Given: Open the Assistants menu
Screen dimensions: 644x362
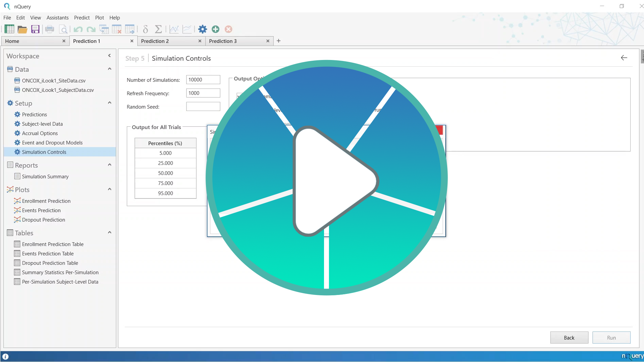Looking at the screenshot, I should tap(57, 18).
